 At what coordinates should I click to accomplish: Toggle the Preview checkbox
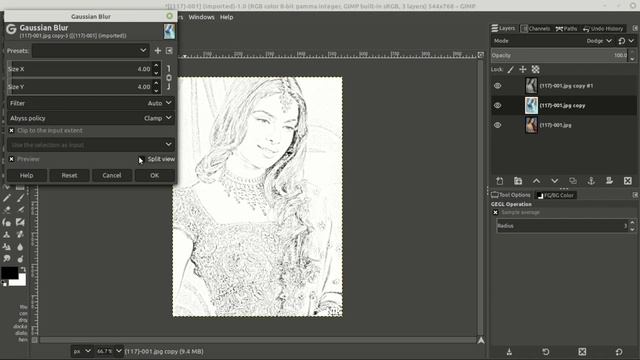(x=11, y=159)
